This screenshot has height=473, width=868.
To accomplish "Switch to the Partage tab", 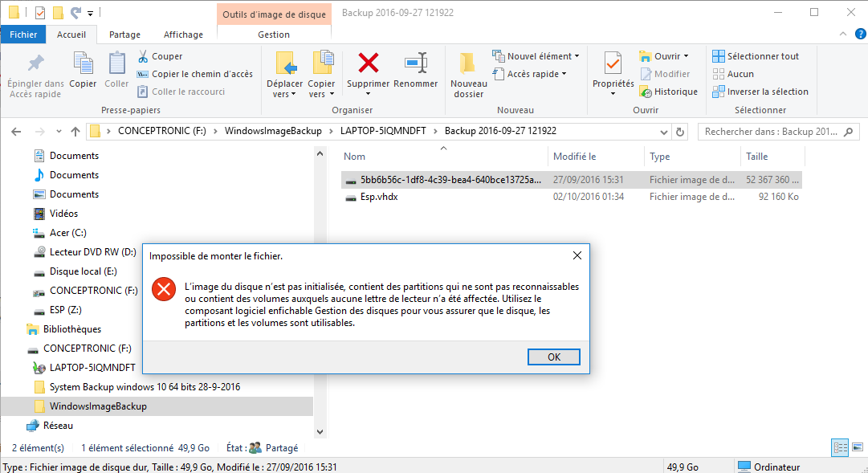I will tap(124, 35).
